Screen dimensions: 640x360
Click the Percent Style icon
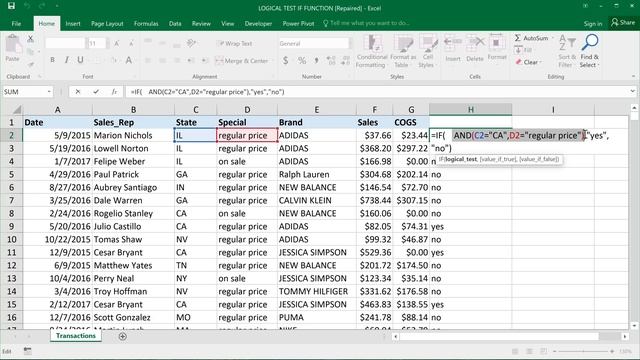coord(302,60)
